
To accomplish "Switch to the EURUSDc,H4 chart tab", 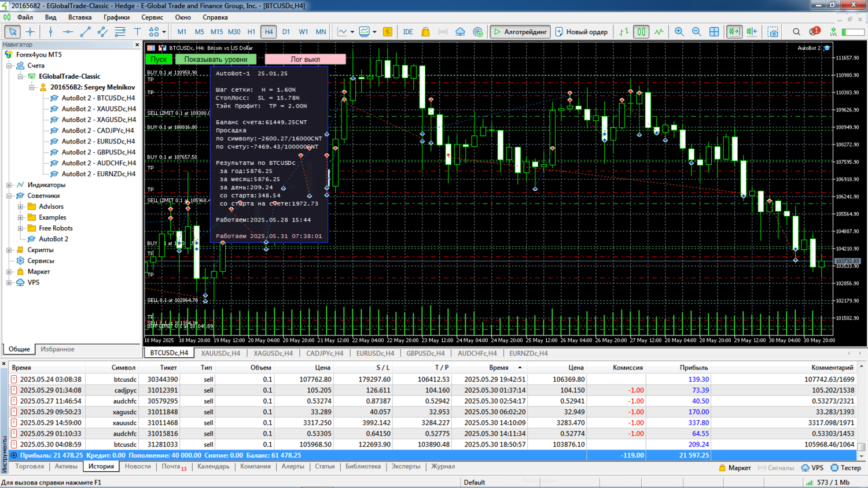I will [375, 353].
